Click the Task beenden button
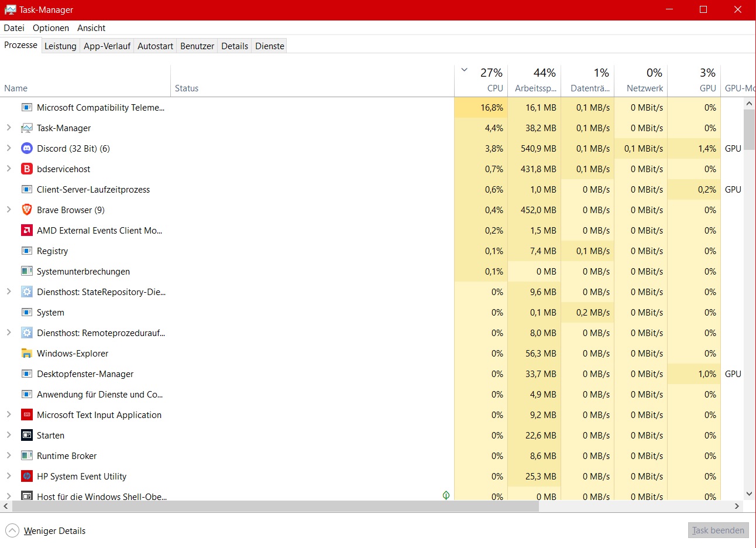This screenshot has width=756, height=548. pos(719,530)
